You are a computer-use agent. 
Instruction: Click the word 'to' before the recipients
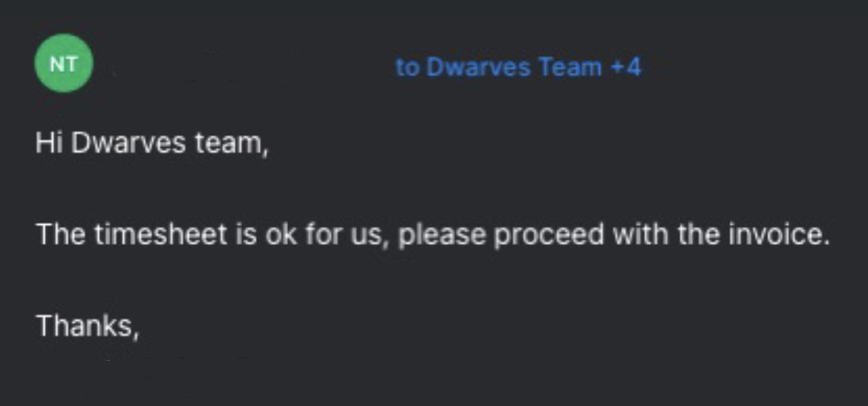coord(408,68)
